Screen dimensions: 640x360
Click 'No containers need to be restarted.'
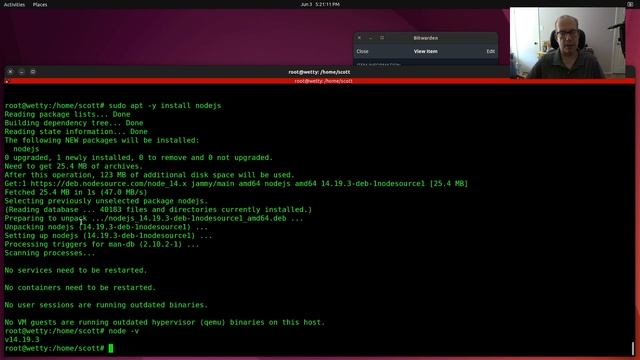tap(80, 288)
